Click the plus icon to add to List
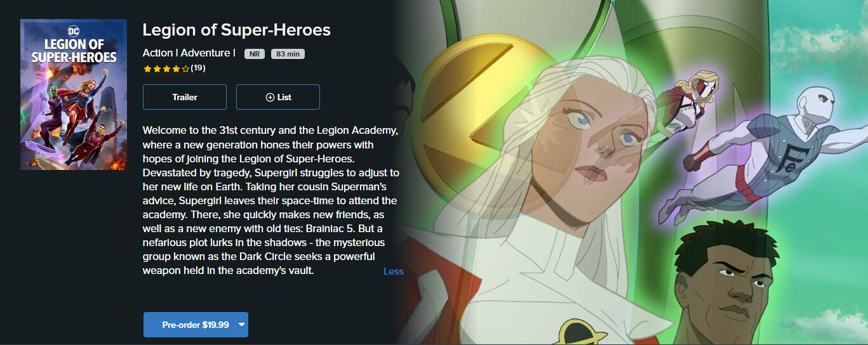Image resolution: width=868 pixels, height=345 pixels. pos(270,97)
